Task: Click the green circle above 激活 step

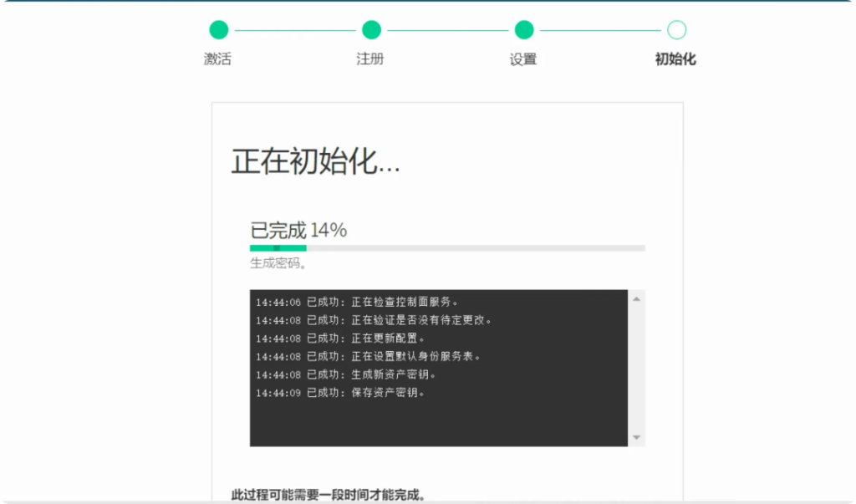Action: [x=218, y=30]
